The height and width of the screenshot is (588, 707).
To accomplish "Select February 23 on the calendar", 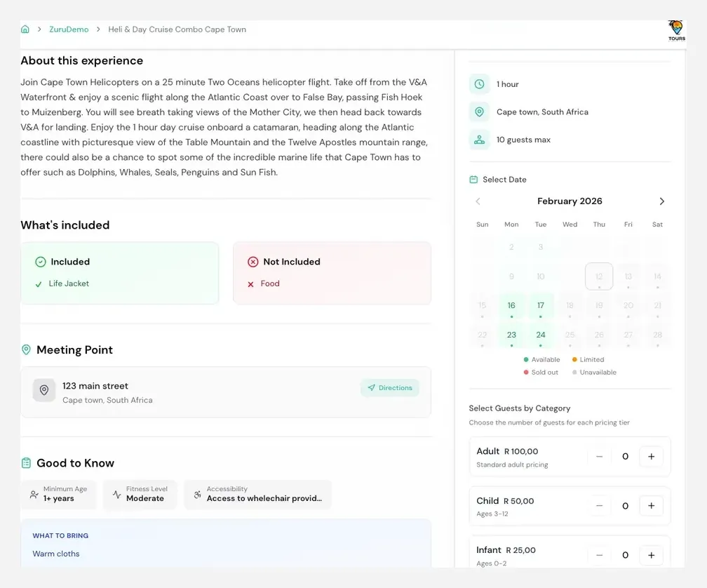I will tap(511, 335).
